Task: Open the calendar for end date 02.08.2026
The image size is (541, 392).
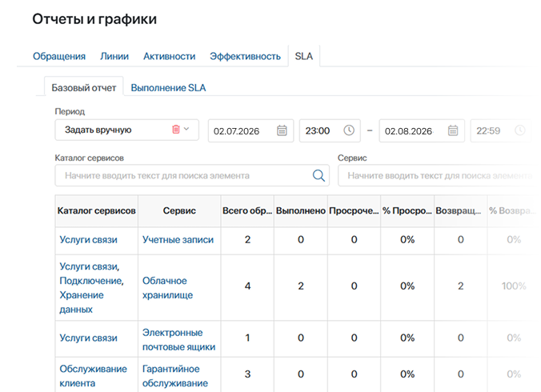Action: 453,130
